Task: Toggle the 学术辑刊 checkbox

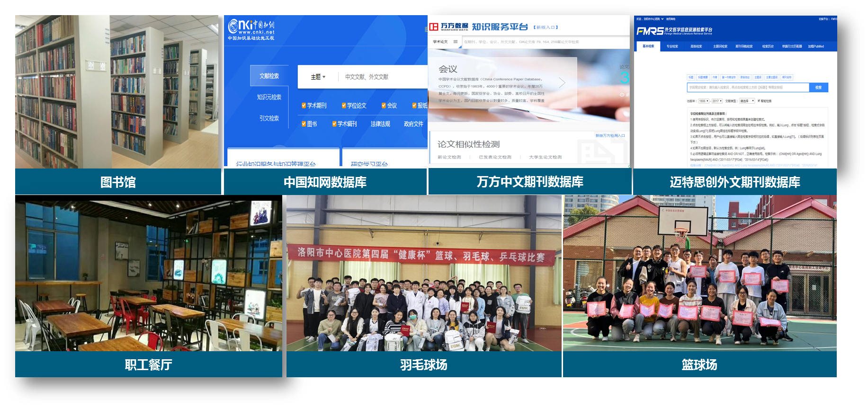Action: tap(334, 124)
